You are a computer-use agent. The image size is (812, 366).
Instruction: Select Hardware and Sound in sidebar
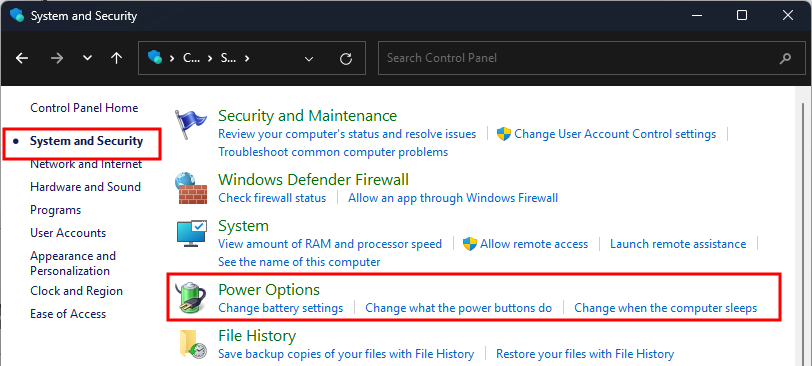[x=85, y=187]
